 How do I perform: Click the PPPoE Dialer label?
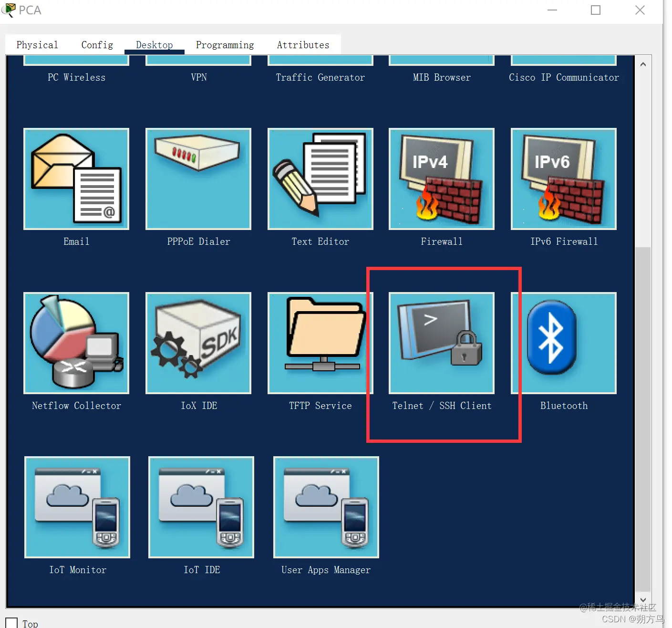tap(198, 241)
